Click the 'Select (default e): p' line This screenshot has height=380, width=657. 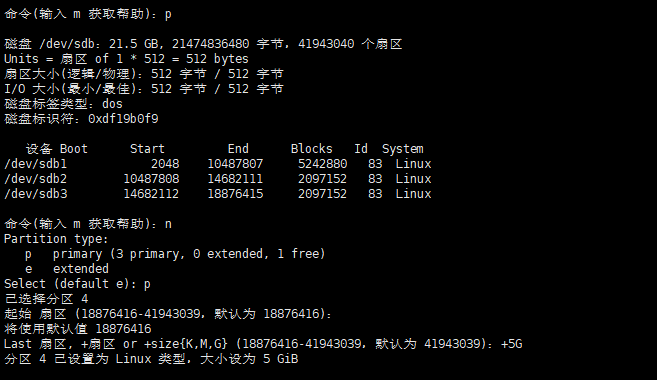pyautogui.click(x=78, y=284)
